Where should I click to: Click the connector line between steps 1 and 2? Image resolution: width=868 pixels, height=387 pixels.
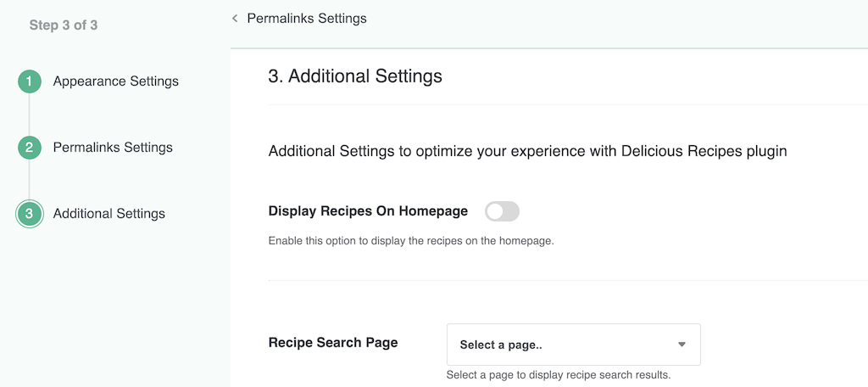click(29, 115)
